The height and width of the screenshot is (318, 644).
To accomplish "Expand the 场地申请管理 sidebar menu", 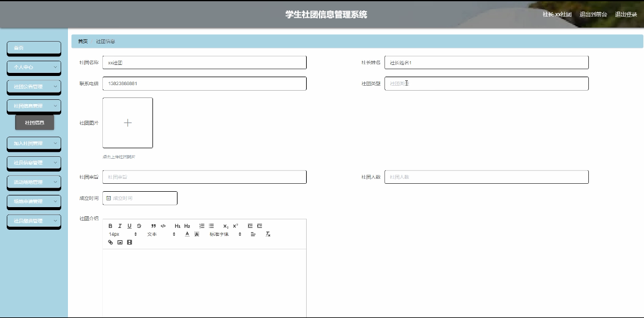I will (34, 202).
